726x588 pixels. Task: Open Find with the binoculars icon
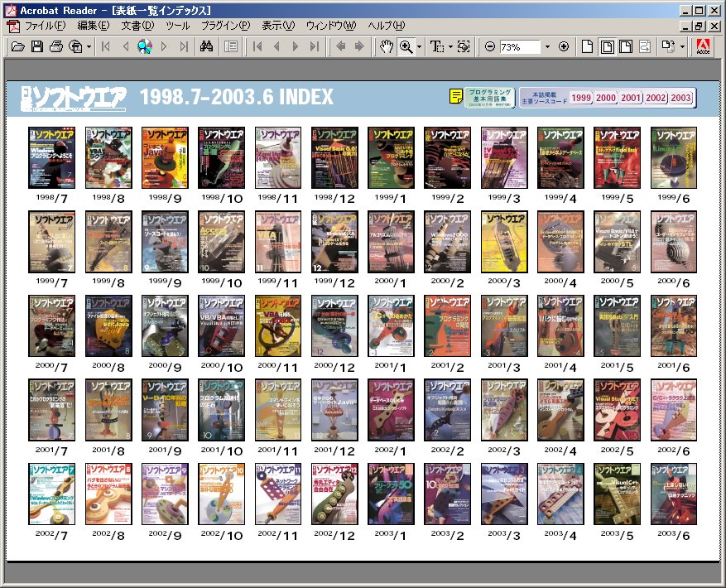coord(206,46)
